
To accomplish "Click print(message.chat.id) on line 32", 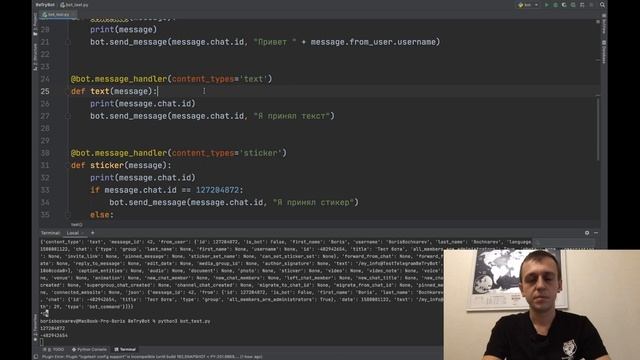I will click(142, 178).
